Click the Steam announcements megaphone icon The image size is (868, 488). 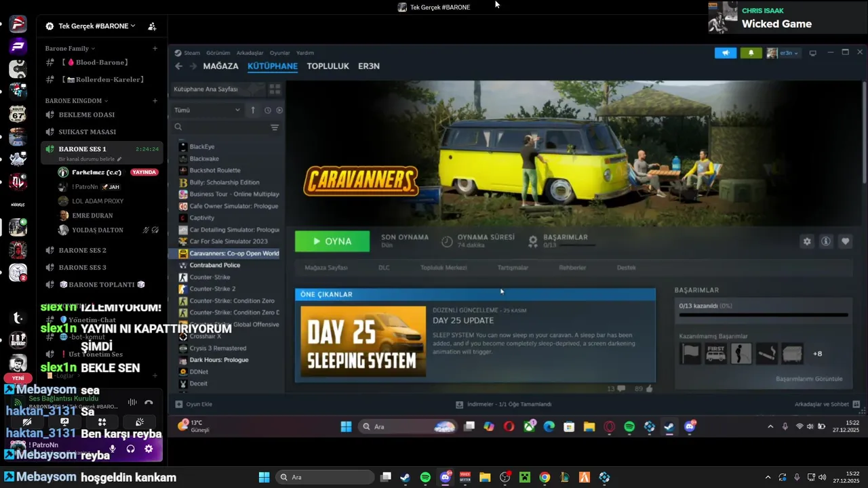(x=726, y=53)
